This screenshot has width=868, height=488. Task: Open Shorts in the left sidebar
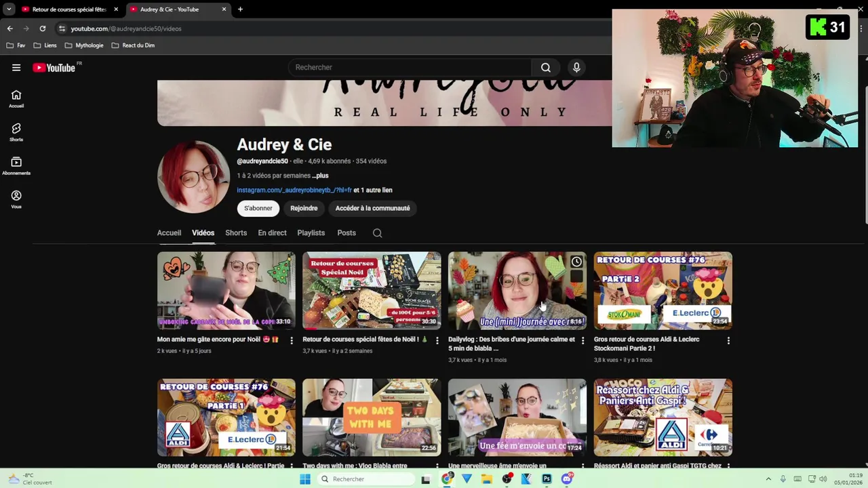(x=16, y=132)
